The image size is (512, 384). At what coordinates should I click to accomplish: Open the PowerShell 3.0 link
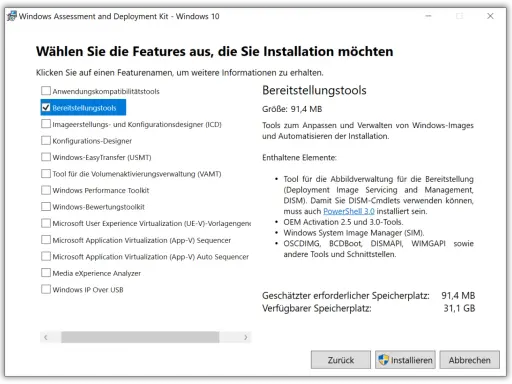[x=349, y=211]
